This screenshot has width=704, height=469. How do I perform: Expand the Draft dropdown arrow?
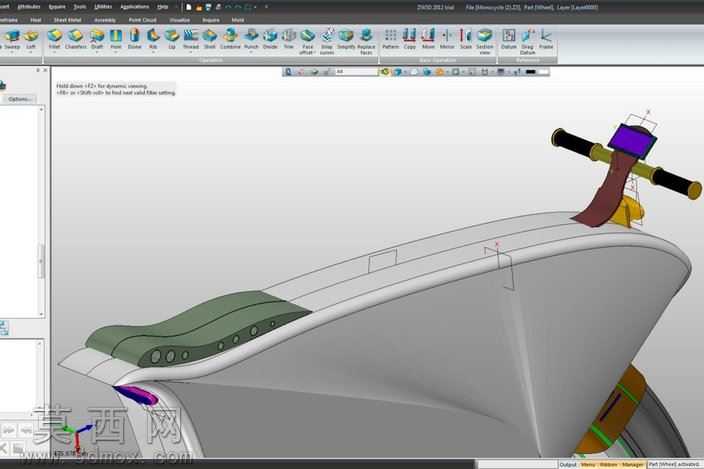click(x=97, y=53)
